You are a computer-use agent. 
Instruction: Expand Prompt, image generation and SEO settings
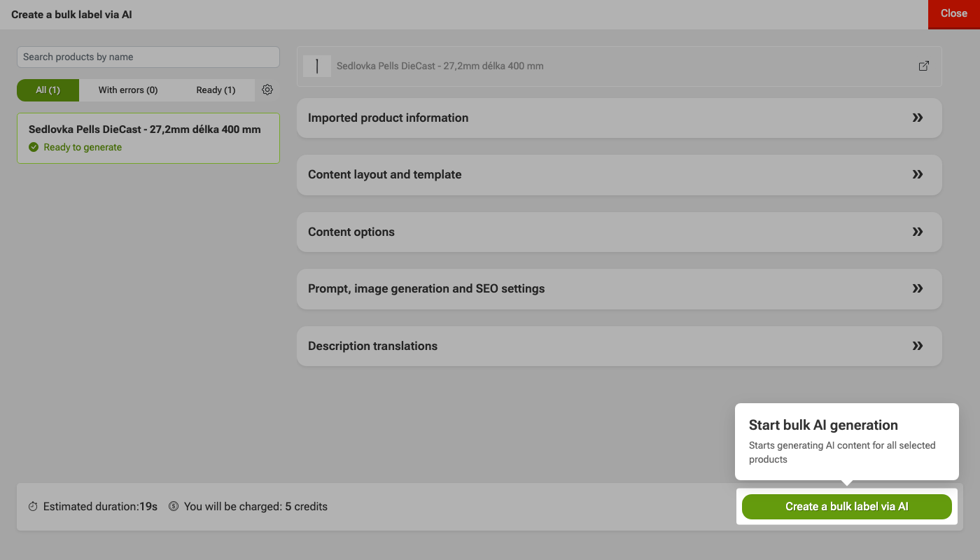point(619,289)
